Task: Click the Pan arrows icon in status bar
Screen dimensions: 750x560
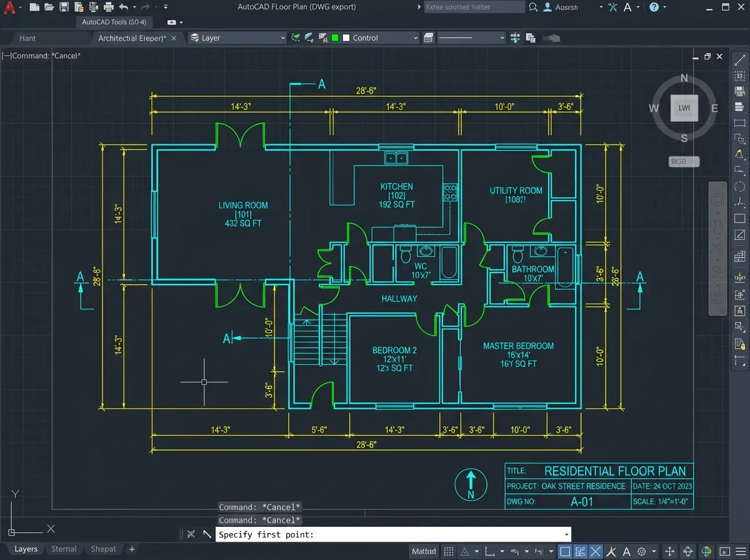Action: coord(669,551)
